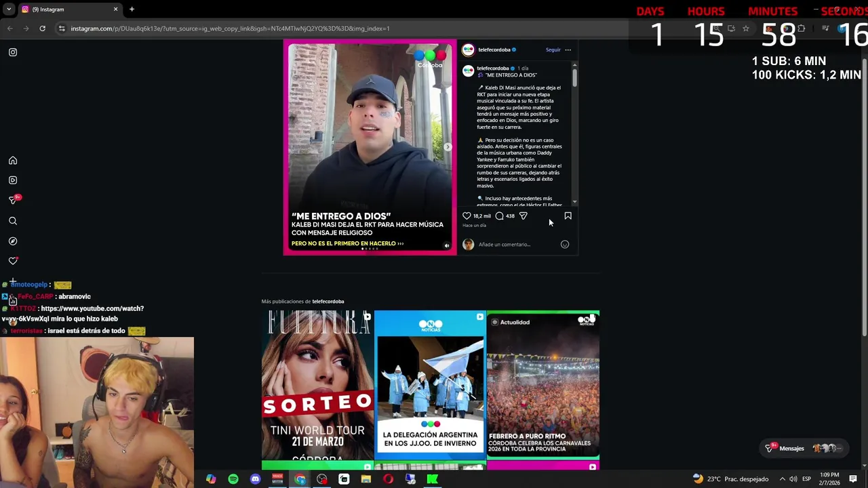Click the 438 comments count

pyautogui.click(x=510, y=216)
